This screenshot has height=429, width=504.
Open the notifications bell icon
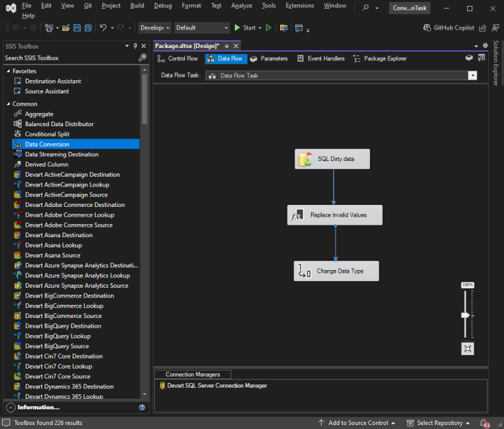(484, 423)
